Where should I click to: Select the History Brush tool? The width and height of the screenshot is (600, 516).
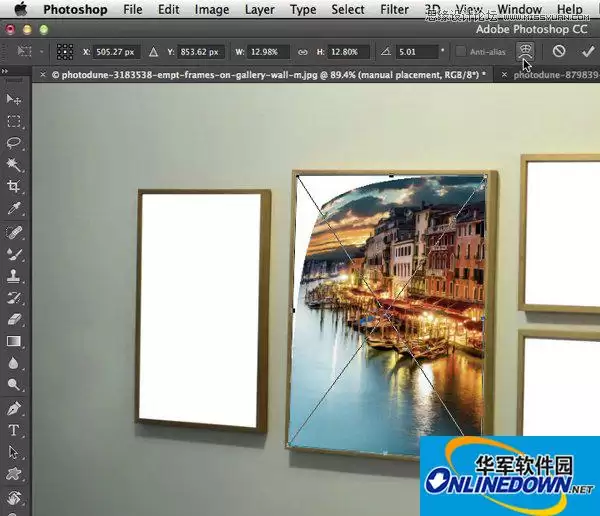tap(14, 298)
